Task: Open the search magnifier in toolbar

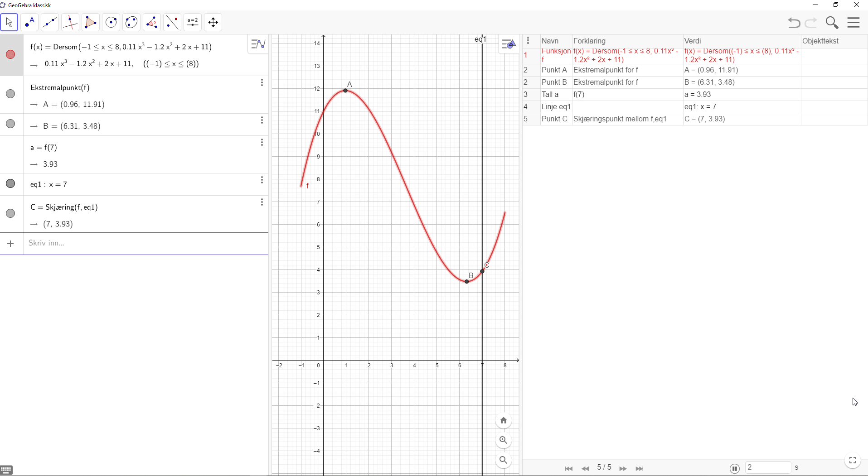Action: click(x=832, y=23)
